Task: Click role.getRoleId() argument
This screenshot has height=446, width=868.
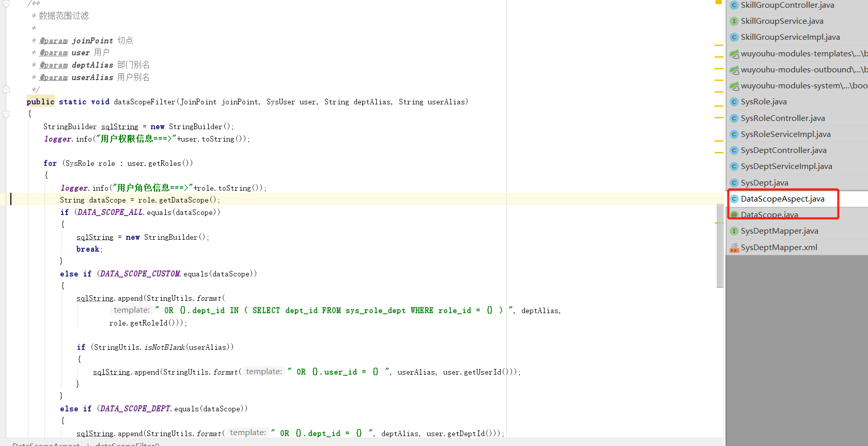Action: point(145,323)
